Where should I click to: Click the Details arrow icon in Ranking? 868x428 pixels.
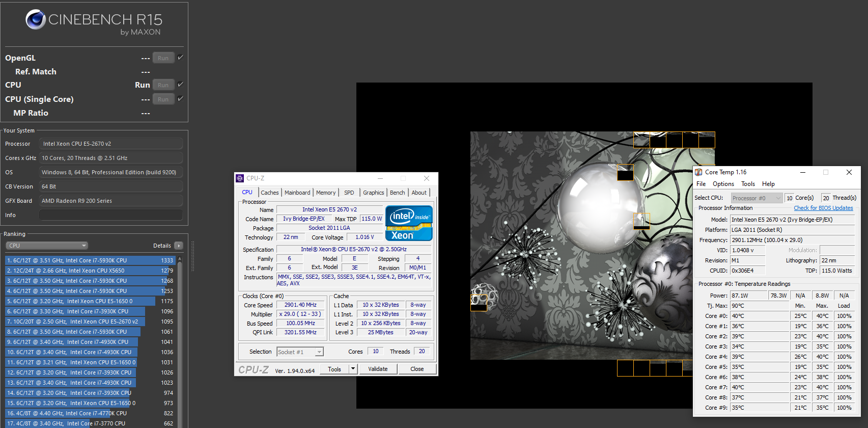tap(179, 246)
